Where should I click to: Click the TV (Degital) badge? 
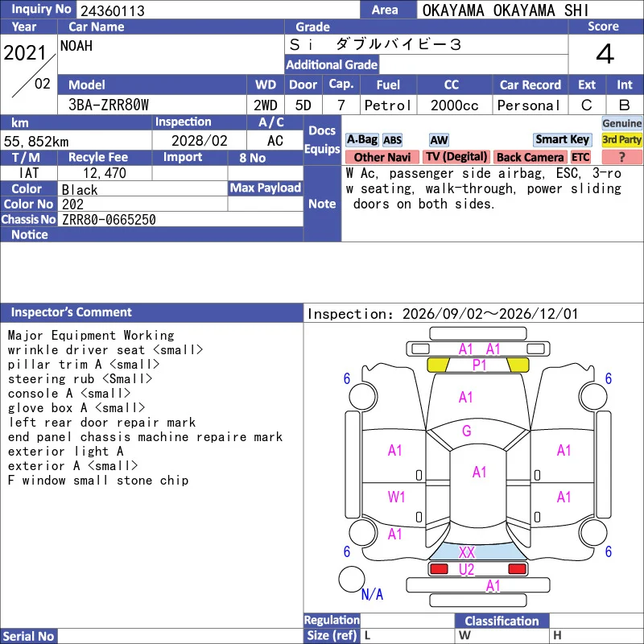(x=456, y=157)
